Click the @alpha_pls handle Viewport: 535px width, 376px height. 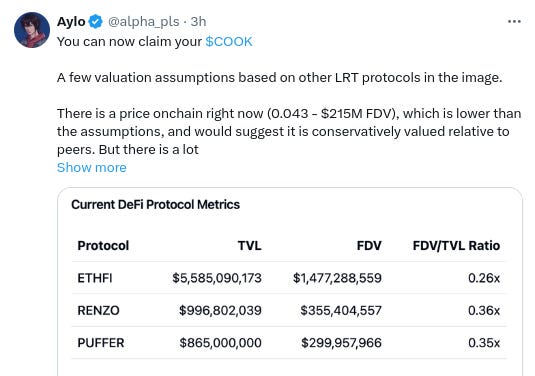pyautogui.click(x=144, y=22)
